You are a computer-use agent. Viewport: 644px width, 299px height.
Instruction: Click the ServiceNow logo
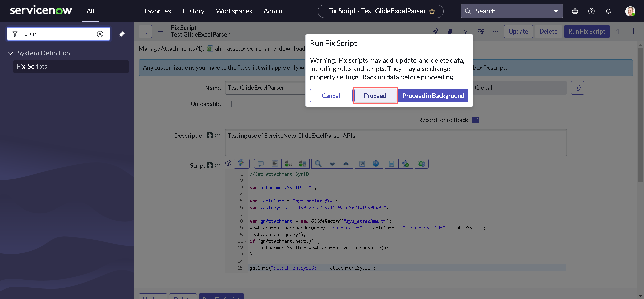tap(41, 11)
